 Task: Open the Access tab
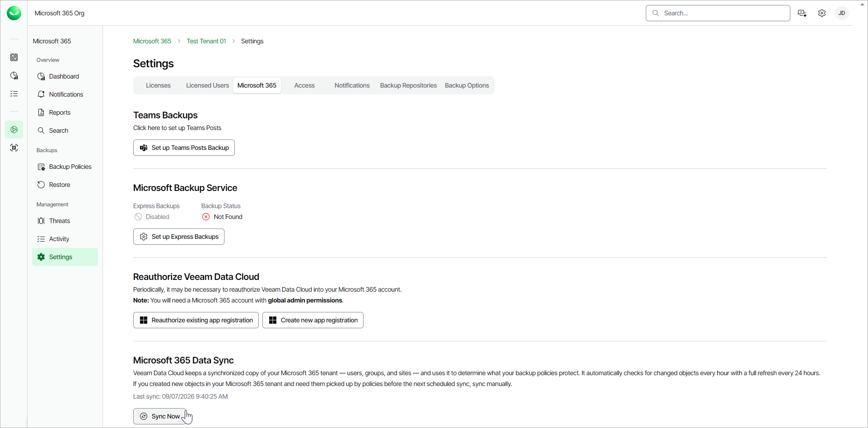tap(304, 85)
